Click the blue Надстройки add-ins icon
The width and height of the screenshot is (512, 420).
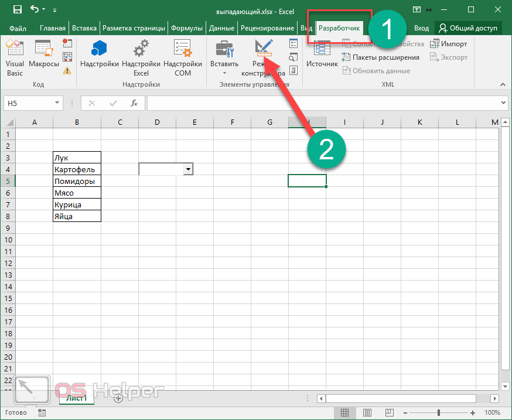pyautogui.click(x=100, y=57)
